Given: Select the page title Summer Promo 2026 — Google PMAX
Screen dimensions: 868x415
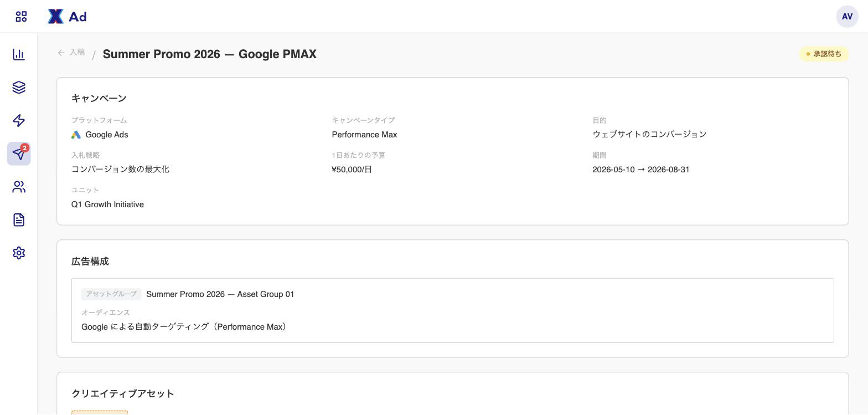Looking at the screenshot, I should click(210, 54).
